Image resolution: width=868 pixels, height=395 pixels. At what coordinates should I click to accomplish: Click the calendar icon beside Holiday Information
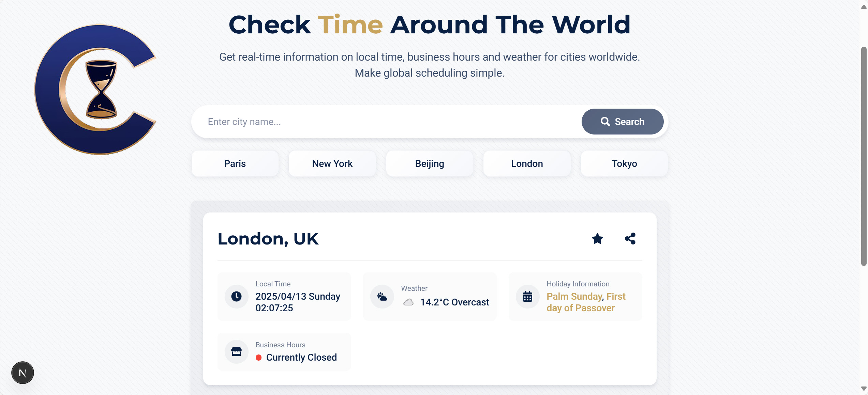[527, 296]
